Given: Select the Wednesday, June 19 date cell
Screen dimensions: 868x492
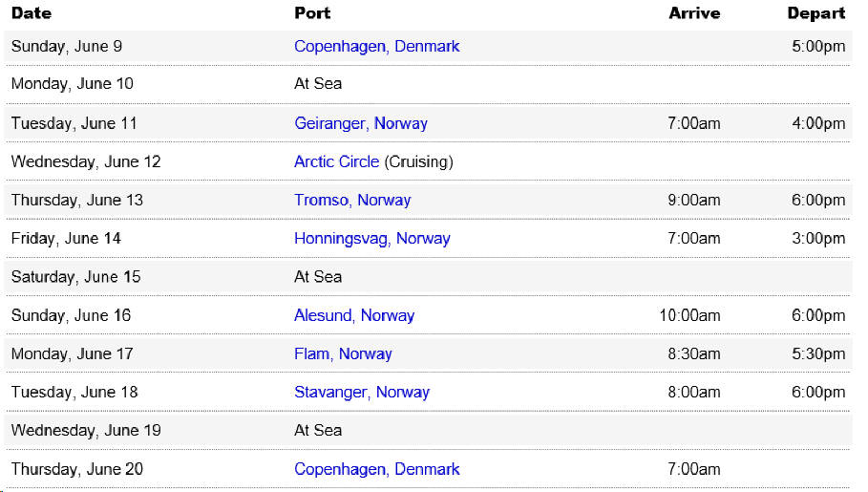Looking at the screenshot, I should [86, 431].
